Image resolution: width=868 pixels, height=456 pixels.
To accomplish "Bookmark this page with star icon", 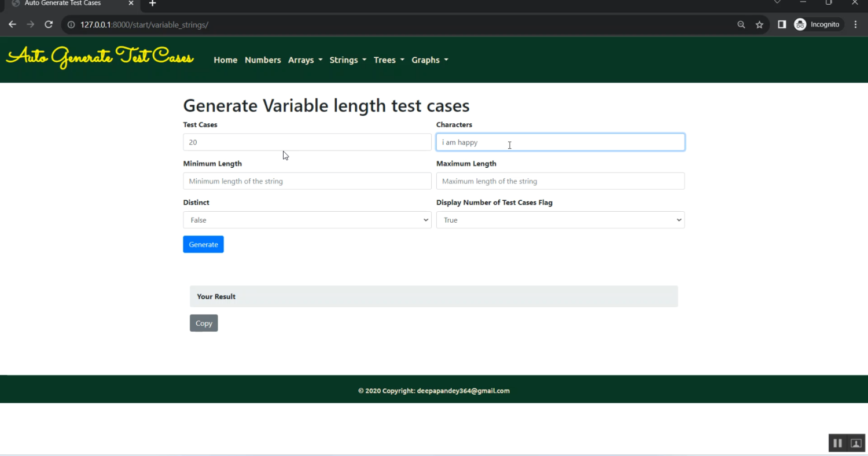I will 759,24.
